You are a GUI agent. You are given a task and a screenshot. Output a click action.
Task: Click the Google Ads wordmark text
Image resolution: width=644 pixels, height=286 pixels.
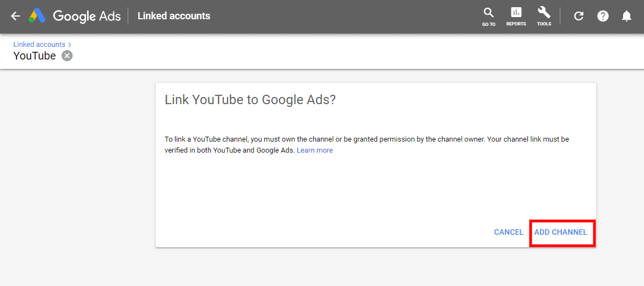point(86,16)
